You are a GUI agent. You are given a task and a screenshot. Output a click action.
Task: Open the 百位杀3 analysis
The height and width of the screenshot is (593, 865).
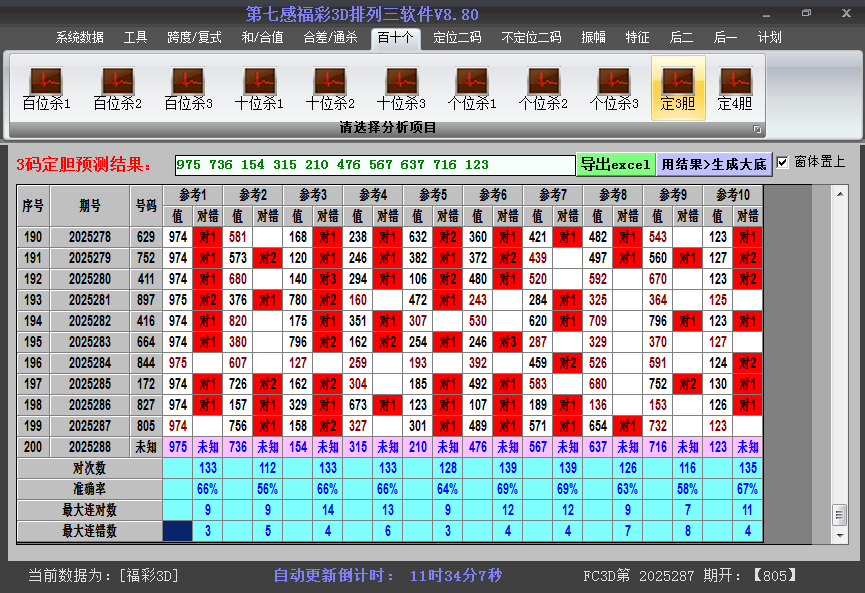point(188,88)
